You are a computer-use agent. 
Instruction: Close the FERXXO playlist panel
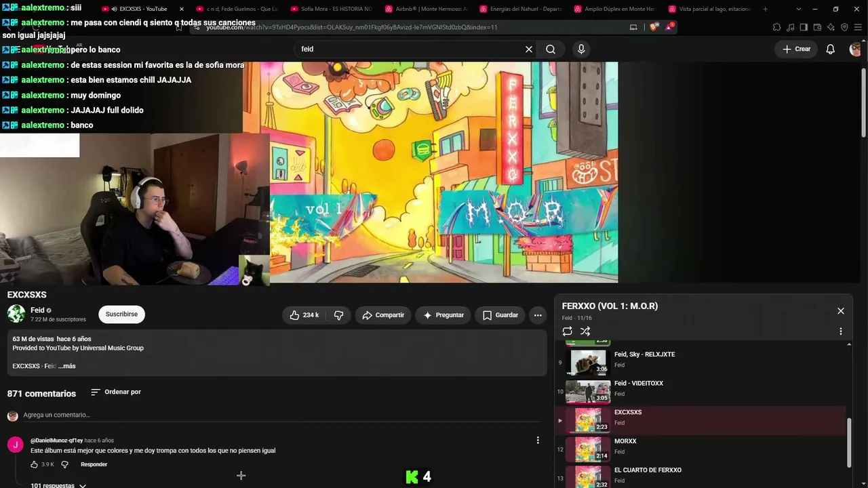[841, 311]
